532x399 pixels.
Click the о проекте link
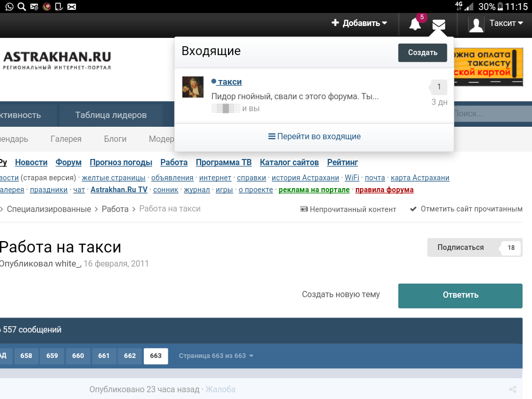pyautogui.click(x=256, y=190)
